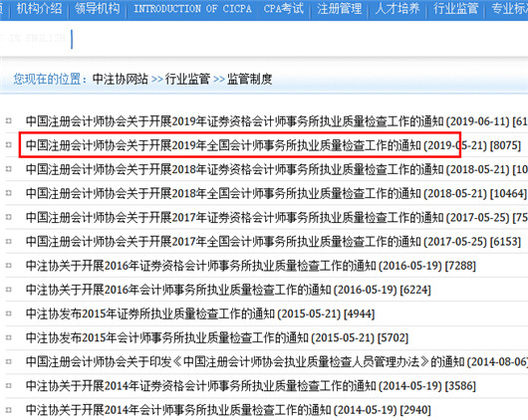This screenshot has width=528, height=420.
Task: Open the 执业质量检查人员管理办法 notice from 2014-08-06
Action: pos(277,362)
